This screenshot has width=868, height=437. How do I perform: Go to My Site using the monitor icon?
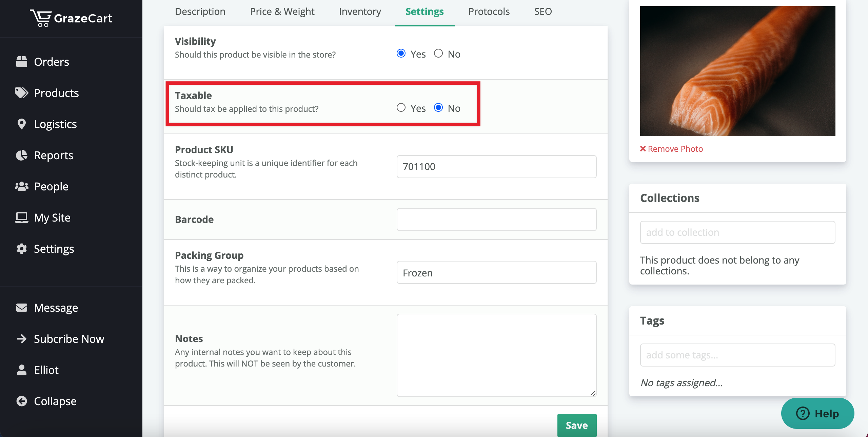tap(21, 217)
